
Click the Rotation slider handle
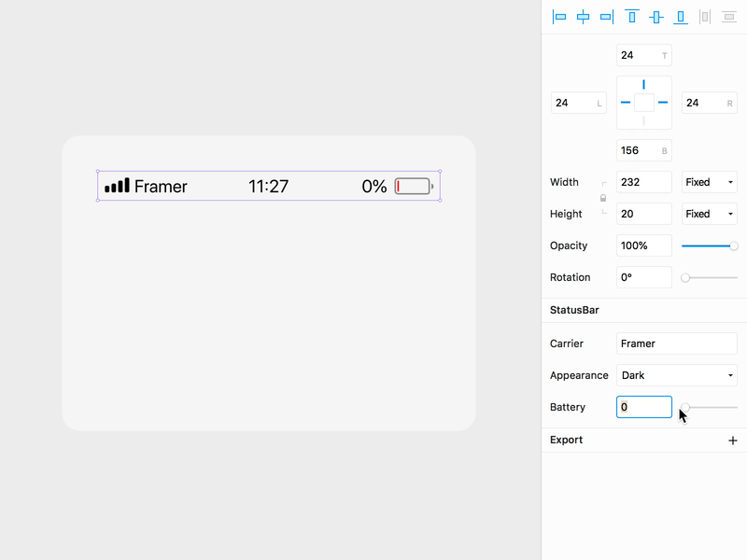[x=685, y=277]
